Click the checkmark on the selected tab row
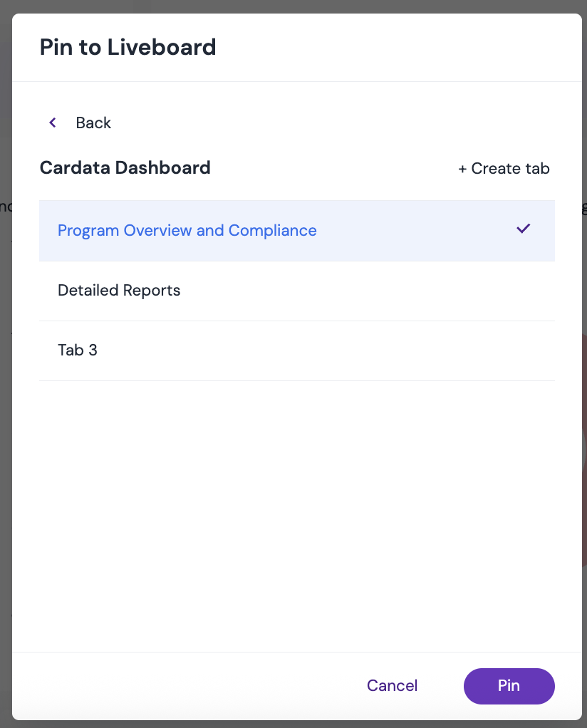Image resolution: width=587 pixels, height=728 pixels. pos(524,229)
